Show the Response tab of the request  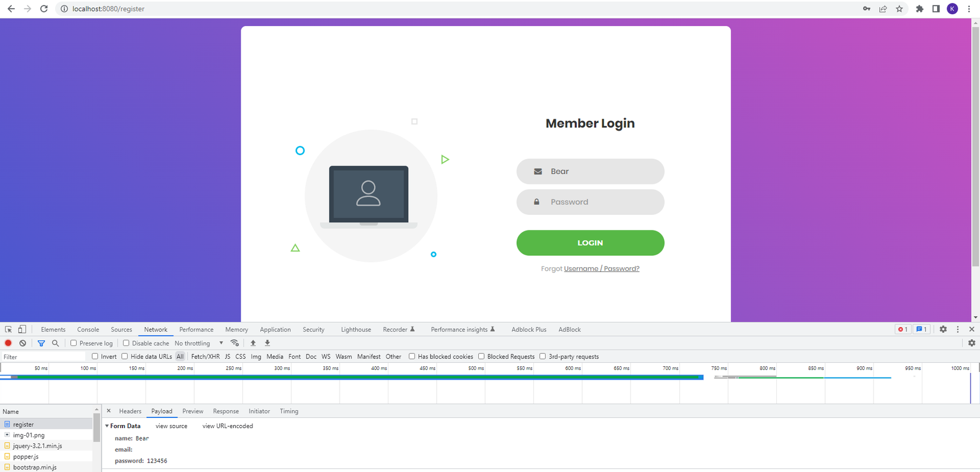(x=226, y=411)
